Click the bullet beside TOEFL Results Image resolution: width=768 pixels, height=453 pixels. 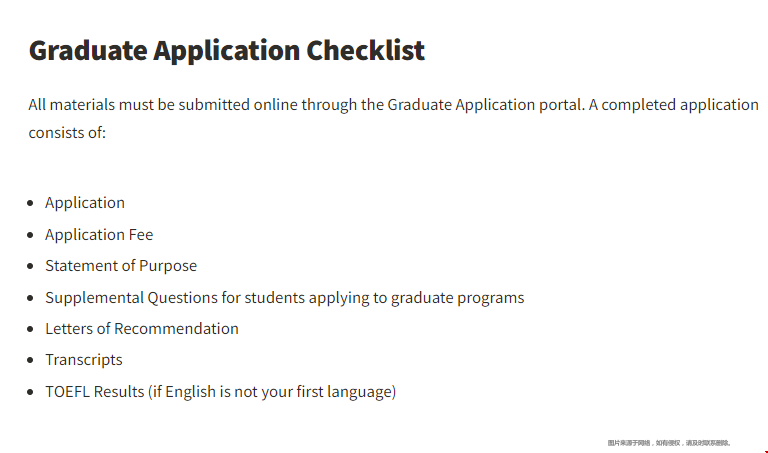point(30,392)
